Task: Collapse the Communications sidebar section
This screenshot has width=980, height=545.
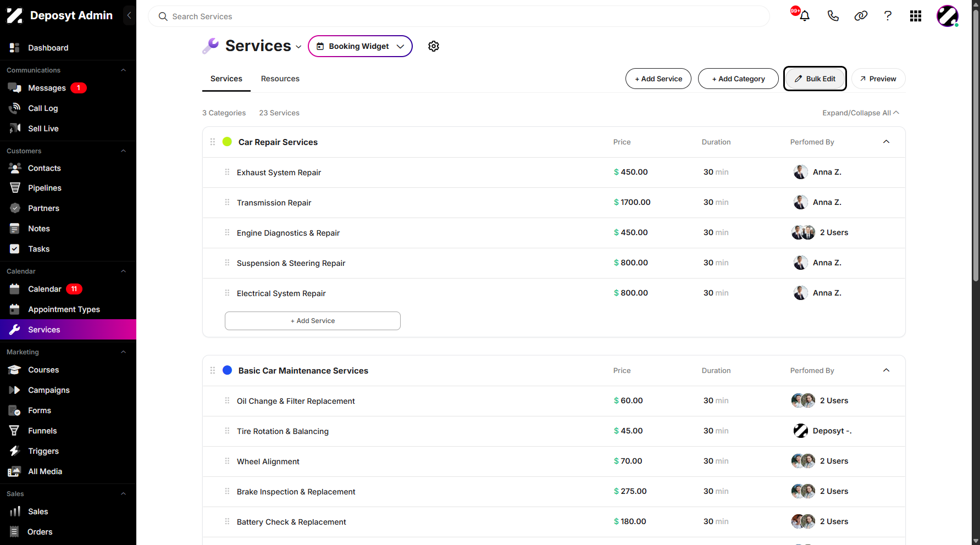Action: (x=124, y=70)
